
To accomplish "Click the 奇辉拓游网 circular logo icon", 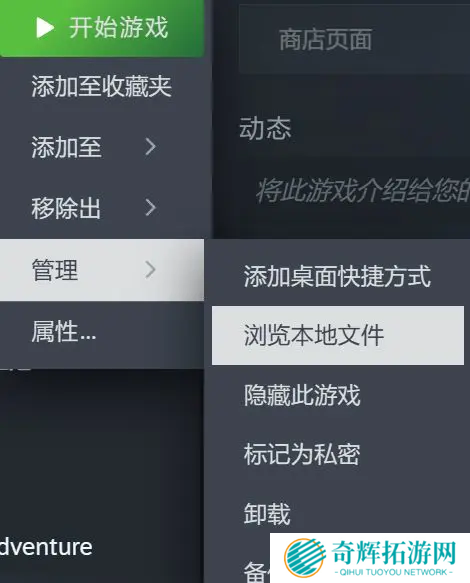I will [304, 558].
